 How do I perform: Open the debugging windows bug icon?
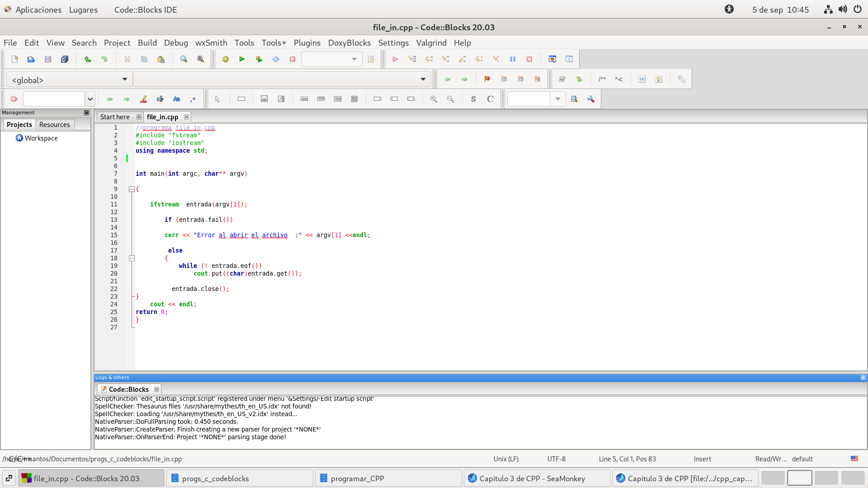[x=552, y=59]
